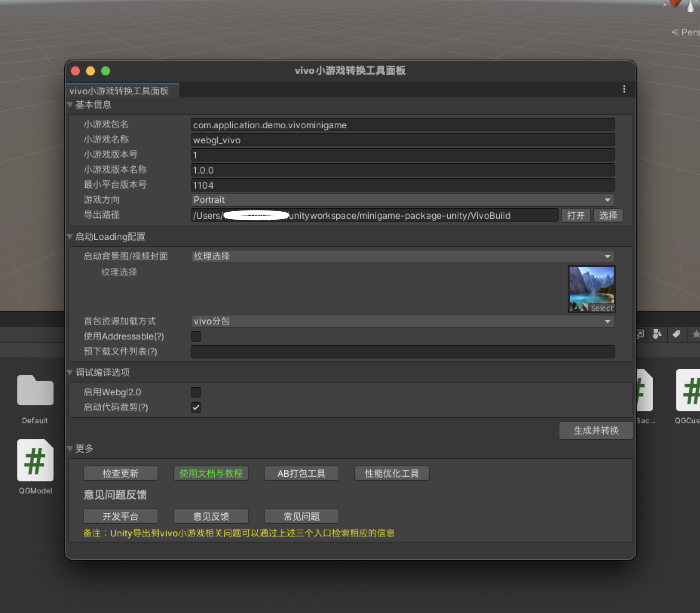Screen dimensions: 700x613
Task: Click the 打开 button for export path
Action: (x=576, y=215)
